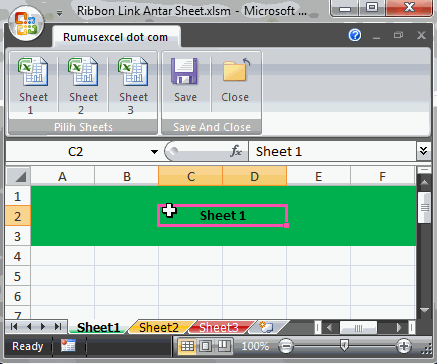
Task: Open Excel Help question mark
Action: (355, 35)
